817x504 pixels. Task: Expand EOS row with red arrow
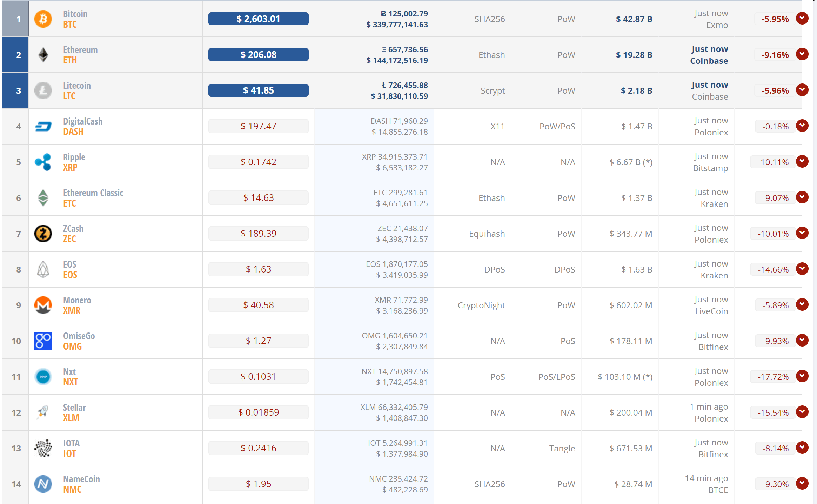point(802,269)
